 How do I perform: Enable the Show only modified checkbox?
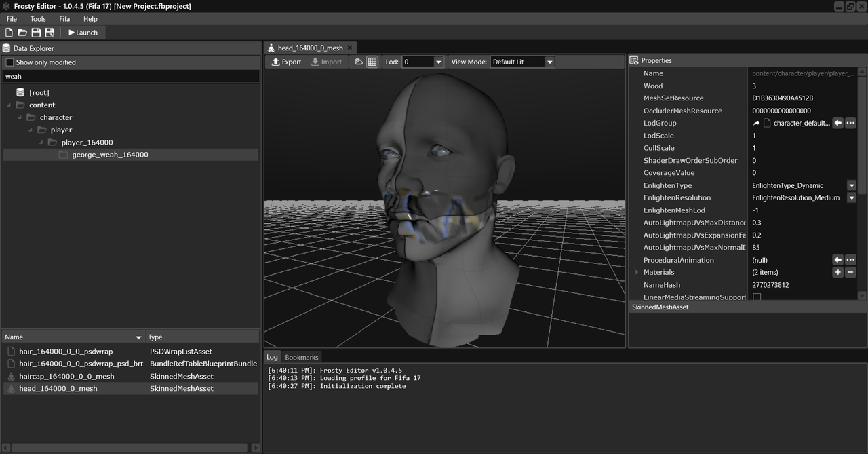pos(9,62)
